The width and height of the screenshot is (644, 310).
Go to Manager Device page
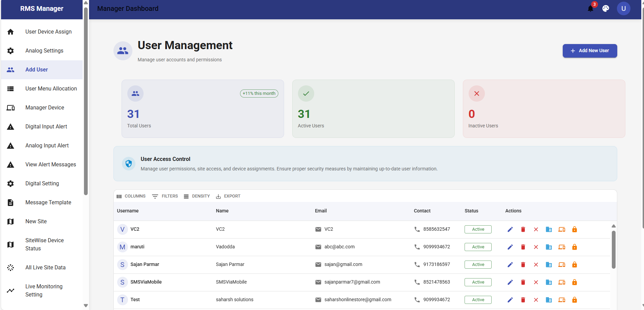click(42, 108)
